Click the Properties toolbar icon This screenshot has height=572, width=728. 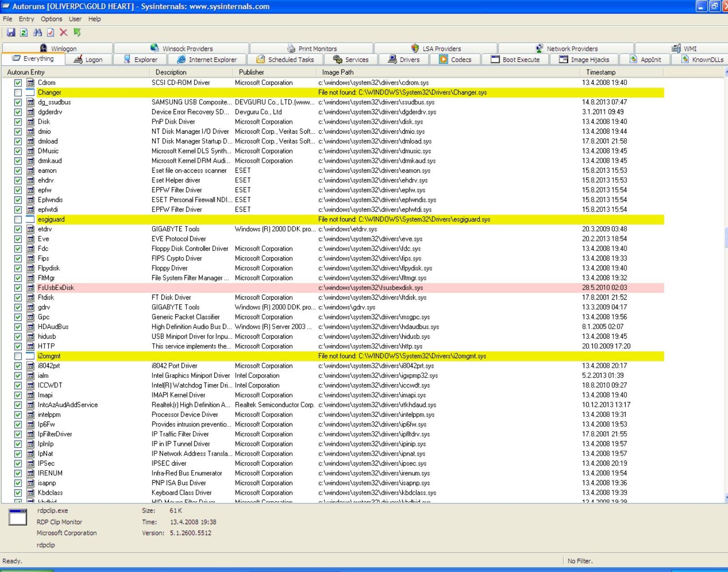tap(51, 32)
